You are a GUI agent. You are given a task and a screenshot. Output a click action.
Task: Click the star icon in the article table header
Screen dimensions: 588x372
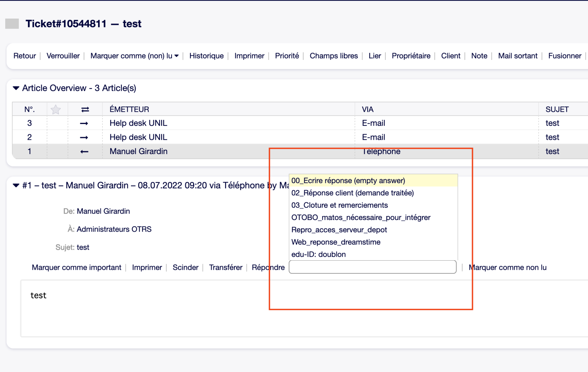[56, 110]
